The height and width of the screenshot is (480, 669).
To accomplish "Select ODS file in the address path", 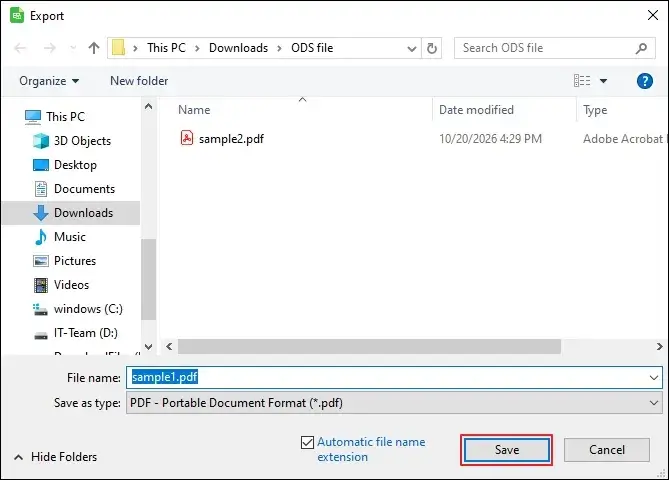I will [x=312, y=48].
